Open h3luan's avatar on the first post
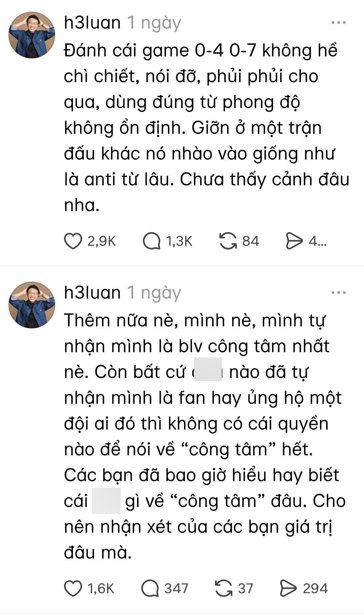This screenshot has height=614, width=364. click(x=32, y=35)
